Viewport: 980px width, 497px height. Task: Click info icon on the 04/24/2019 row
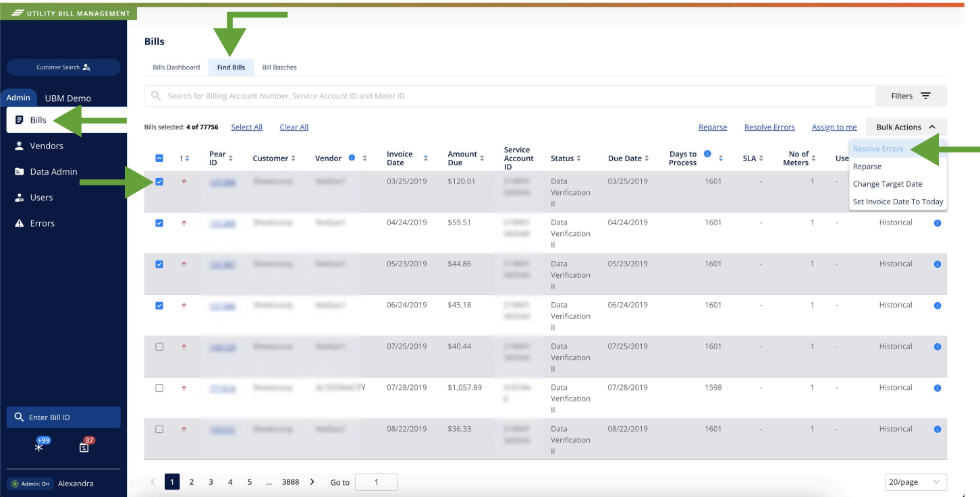click(937, 223)
